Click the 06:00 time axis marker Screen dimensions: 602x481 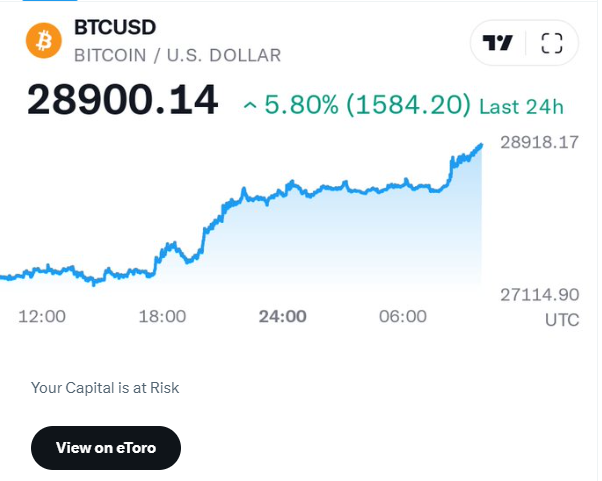coord(402,317)
